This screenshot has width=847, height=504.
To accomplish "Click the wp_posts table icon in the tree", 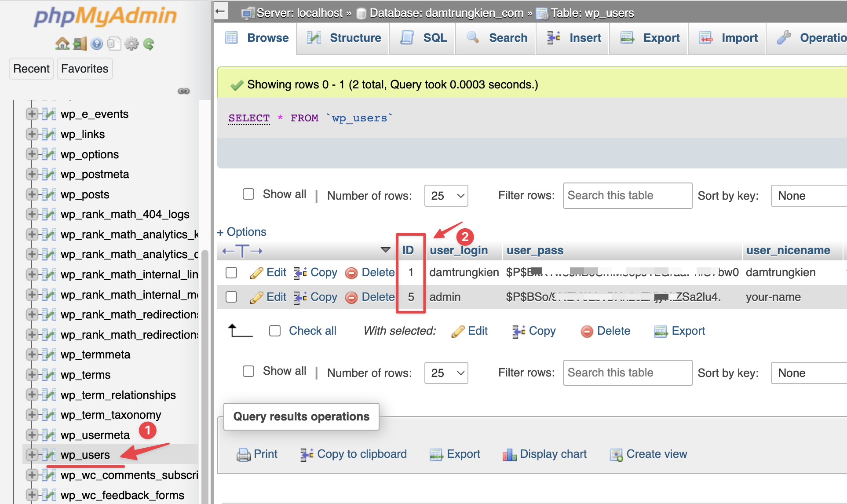I will point(50,194).
